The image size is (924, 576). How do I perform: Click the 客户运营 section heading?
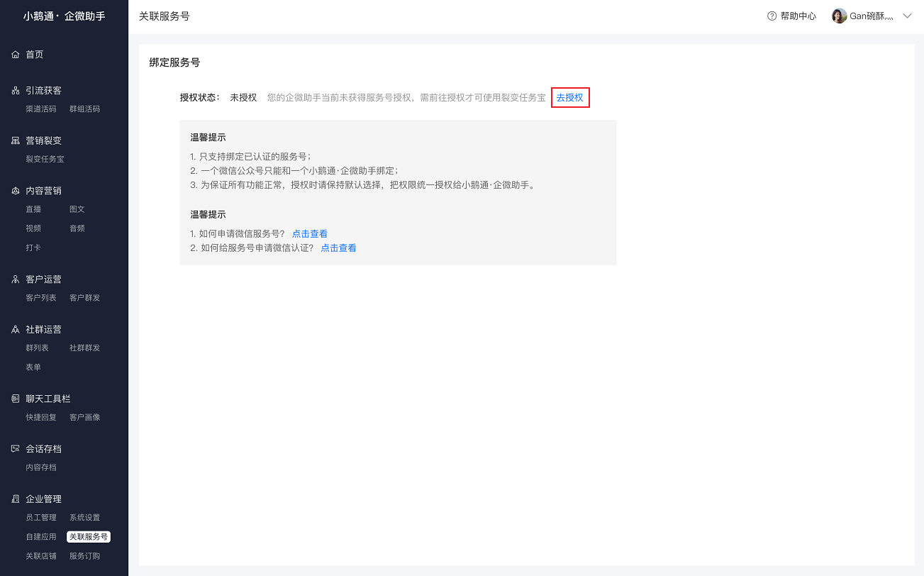[x=44, y=279]
